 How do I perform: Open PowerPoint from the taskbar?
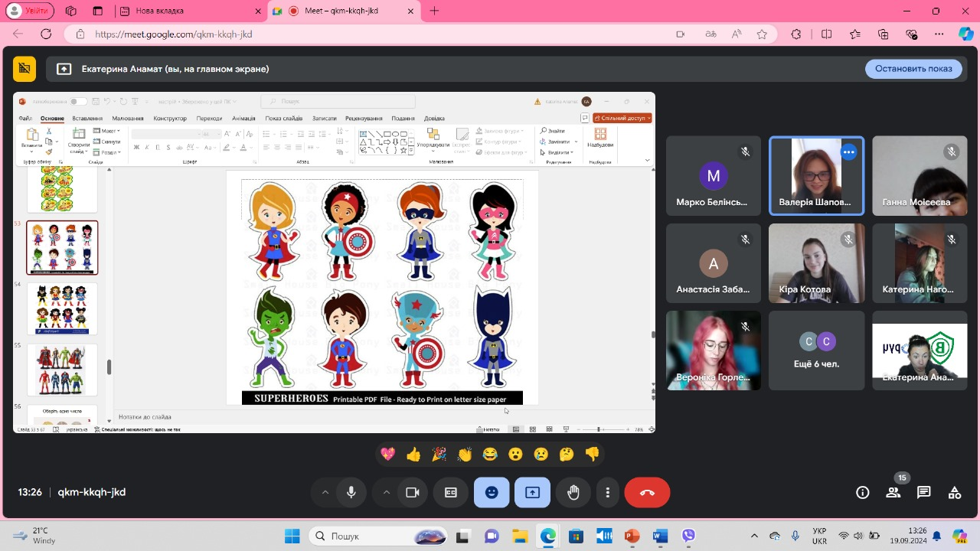[x=632, y=536]
